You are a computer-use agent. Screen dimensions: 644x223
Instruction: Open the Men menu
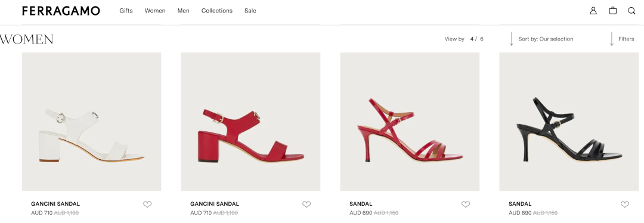tap(184, 11)
